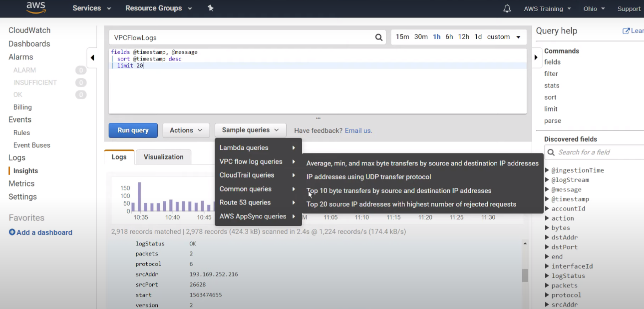Click the AWS logo to go home

click(35, 8)
